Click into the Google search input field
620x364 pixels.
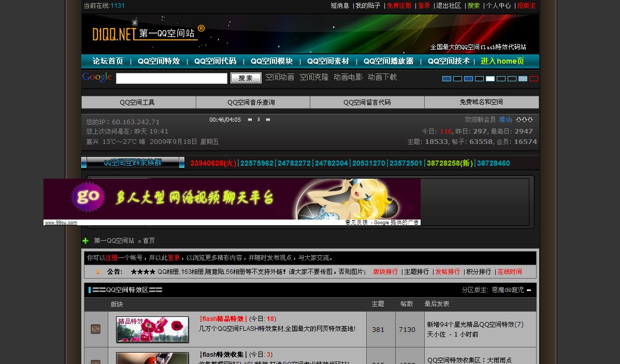pos(171,78)
